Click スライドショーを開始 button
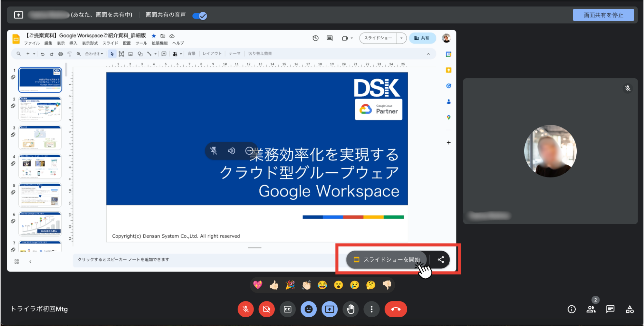This screenshot has height=326, width=644. pos(387,260)
